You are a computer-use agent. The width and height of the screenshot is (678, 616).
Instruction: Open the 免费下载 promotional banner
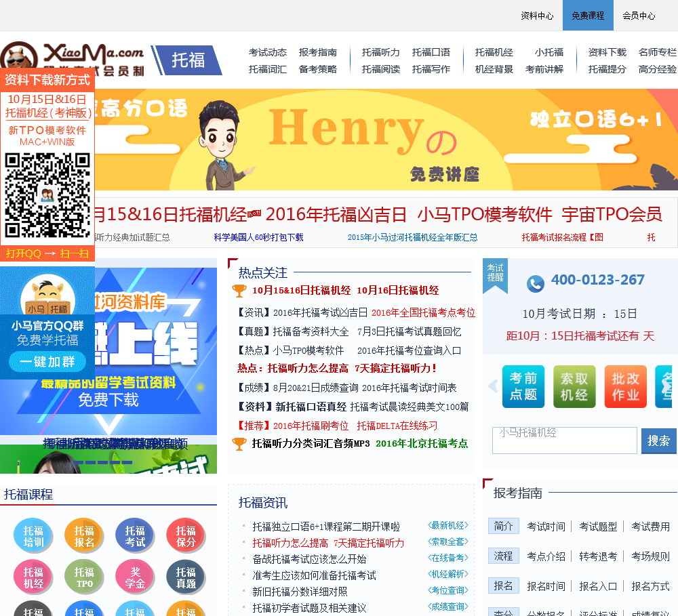pos(108,351)
